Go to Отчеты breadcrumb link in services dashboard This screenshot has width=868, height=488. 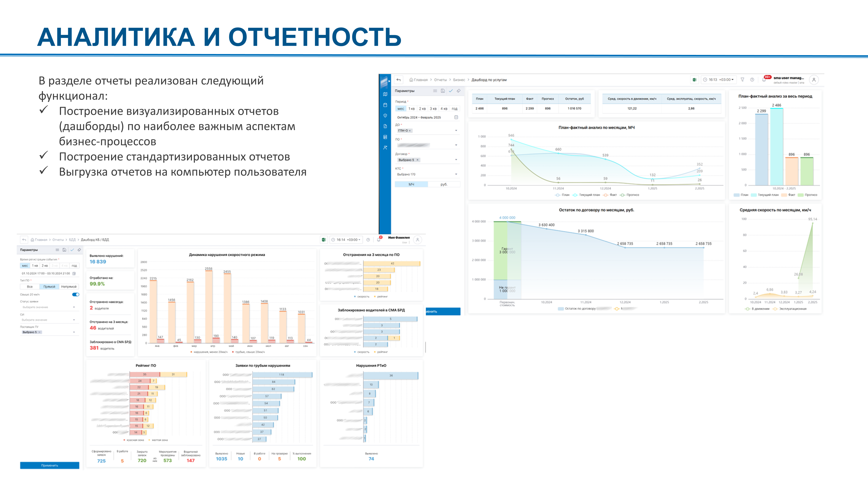coord(440,80)
